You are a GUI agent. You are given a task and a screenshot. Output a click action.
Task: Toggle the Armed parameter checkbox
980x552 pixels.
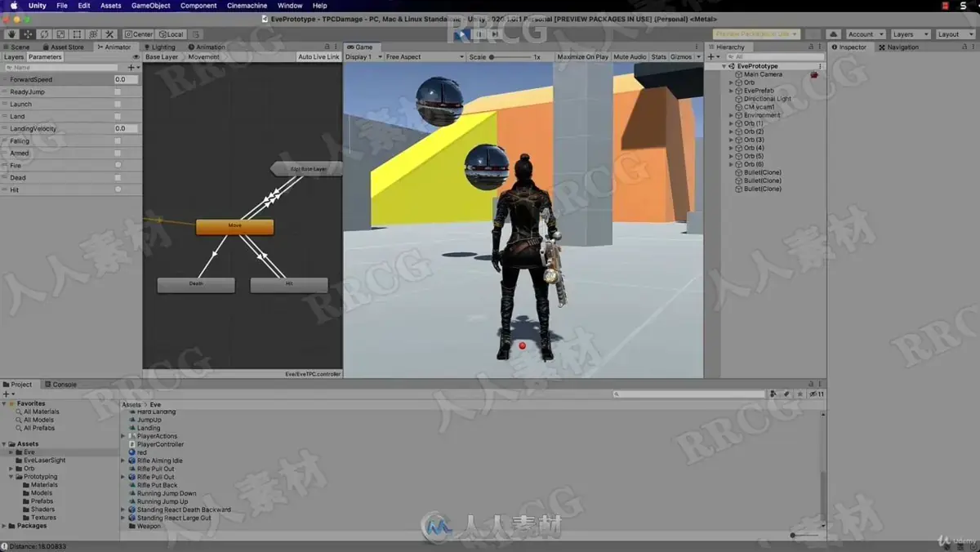point(118,154)
